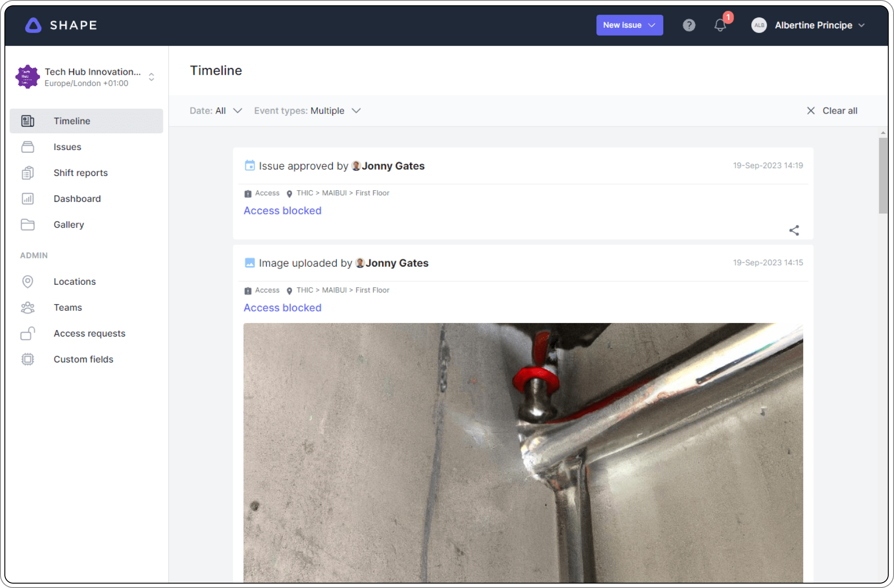Open the 'Access blocked' issue link

coord(282,210)
